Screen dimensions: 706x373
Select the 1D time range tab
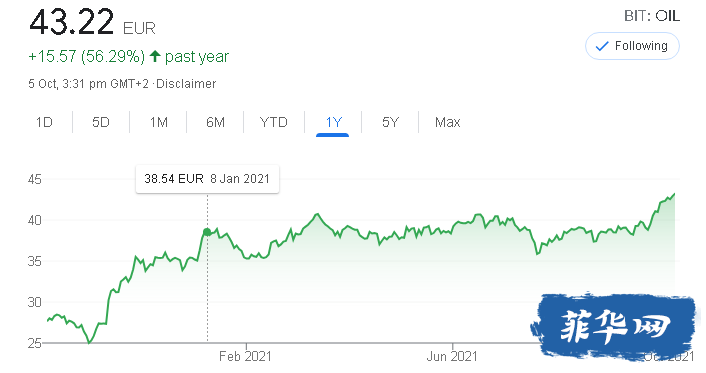pos(44,122)
